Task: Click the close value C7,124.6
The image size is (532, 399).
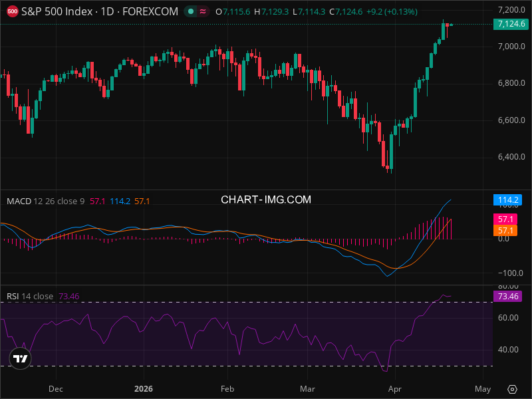Action: (x=346, y=12)
